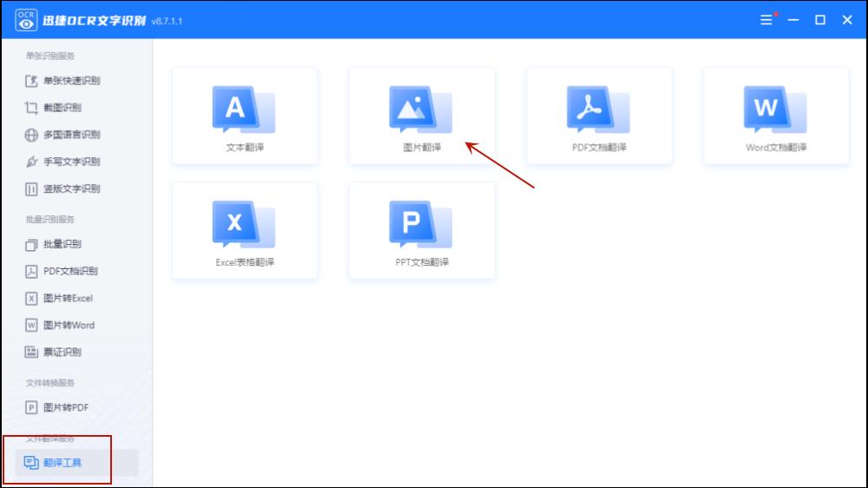Select 票证识别 in the sidebar

(x=53, y=353)
